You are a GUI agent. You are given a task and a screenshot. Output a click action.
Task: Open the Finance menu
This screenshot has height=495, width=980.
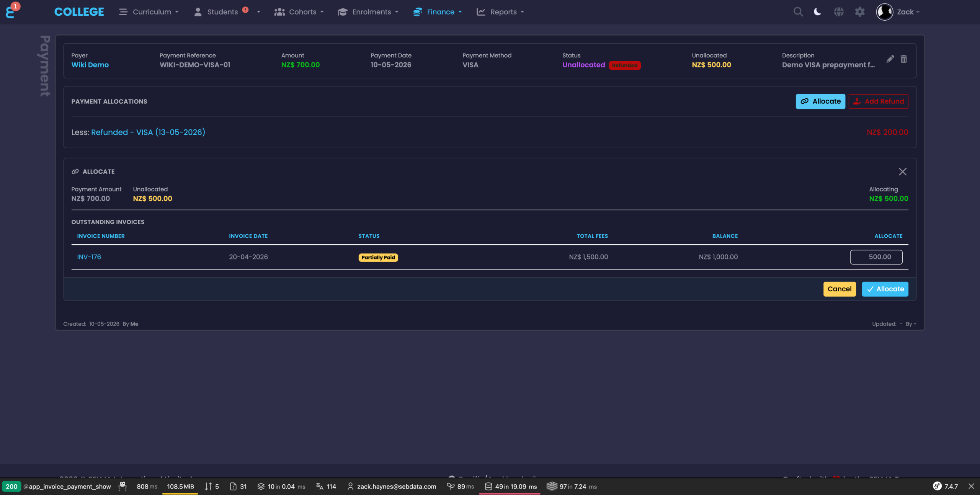coord(438,12)
